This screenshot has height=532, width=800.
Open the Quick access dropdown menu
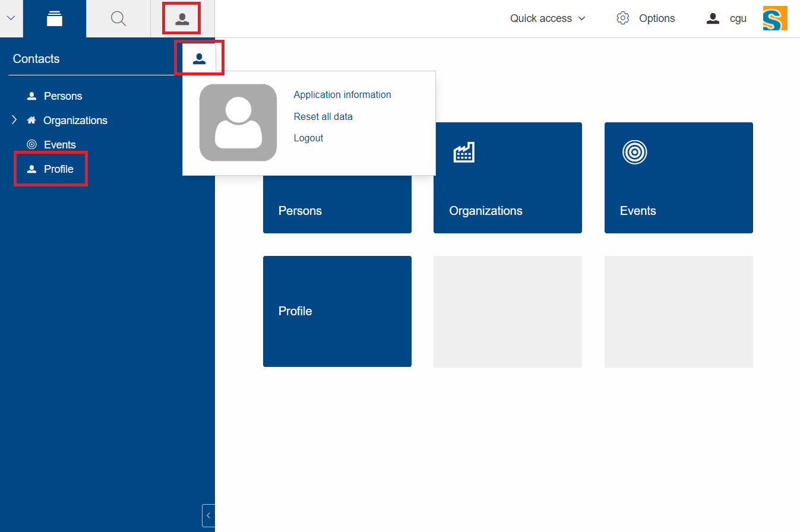click(x=548, y=18)
